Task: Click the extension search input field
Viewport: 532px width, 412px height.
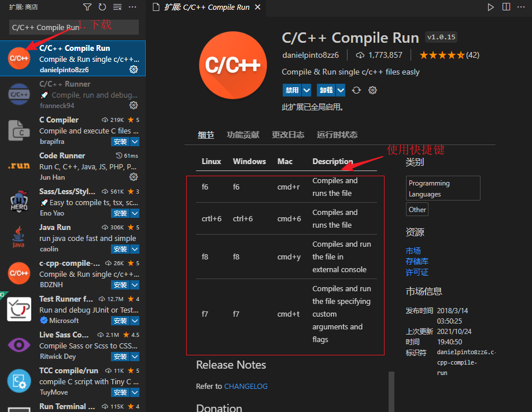Action: click(x=74, y=27)
